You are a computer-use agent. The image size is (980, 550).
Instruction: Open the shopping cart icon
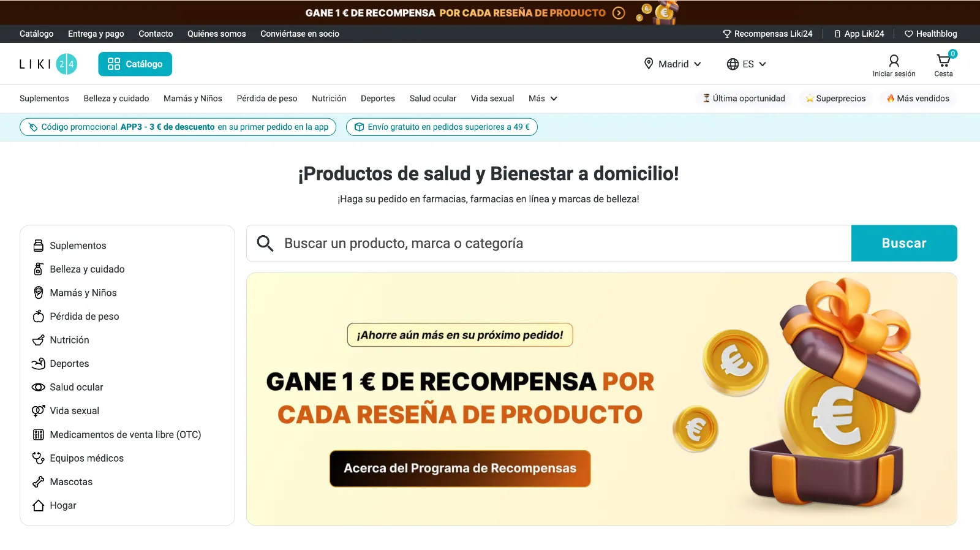pyautogui.click(x=943, y=61)
